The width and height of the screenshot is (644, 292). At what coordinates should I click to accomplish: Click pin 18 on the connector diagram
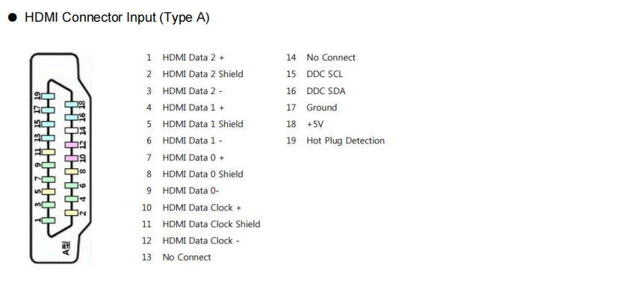[x=72, y=105]
